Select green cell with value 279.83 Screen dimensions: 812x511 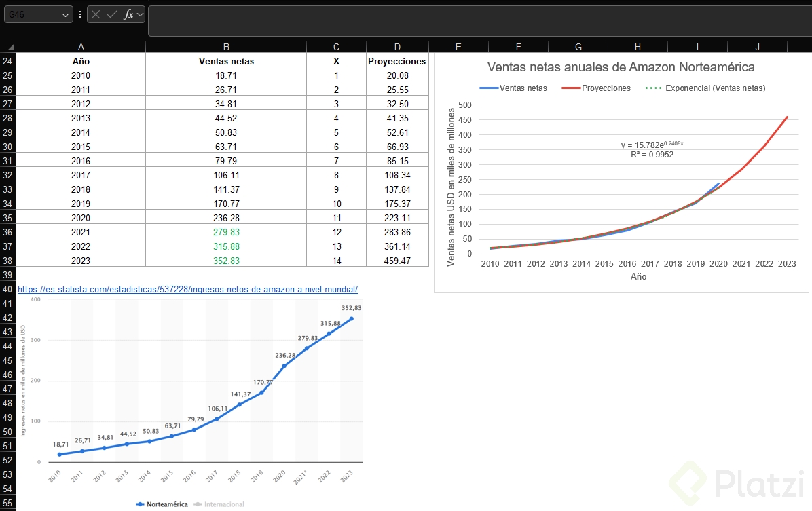point(226,233)
